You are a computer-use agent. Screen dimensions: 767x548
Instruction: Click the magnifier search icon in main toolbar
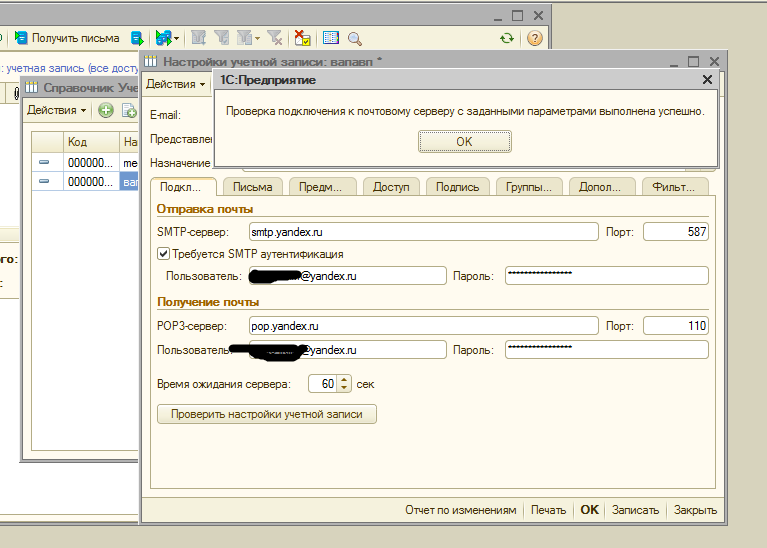(355, 39)
